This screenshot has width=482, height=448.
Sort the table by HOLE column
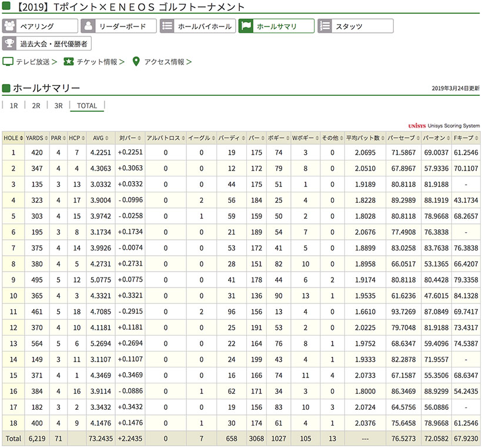[14, 138]
